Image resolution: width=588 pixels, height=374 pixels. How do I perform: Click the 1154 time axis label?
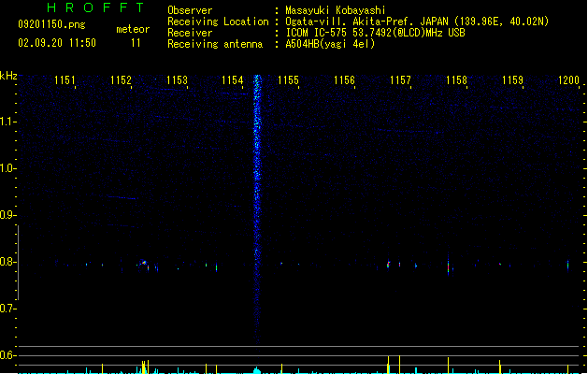(233, 80)
